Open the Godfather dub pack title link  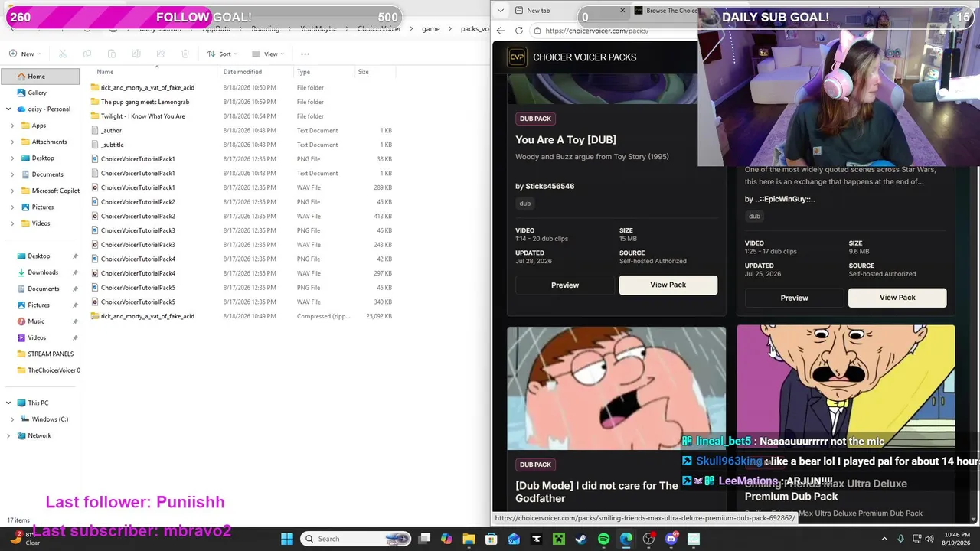tap(597, 492)
